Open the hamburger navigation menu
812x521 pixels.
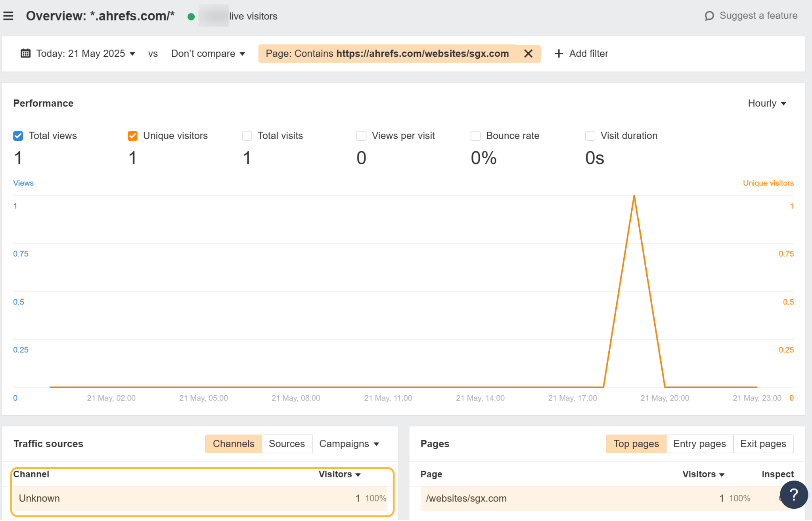[8, 15]
